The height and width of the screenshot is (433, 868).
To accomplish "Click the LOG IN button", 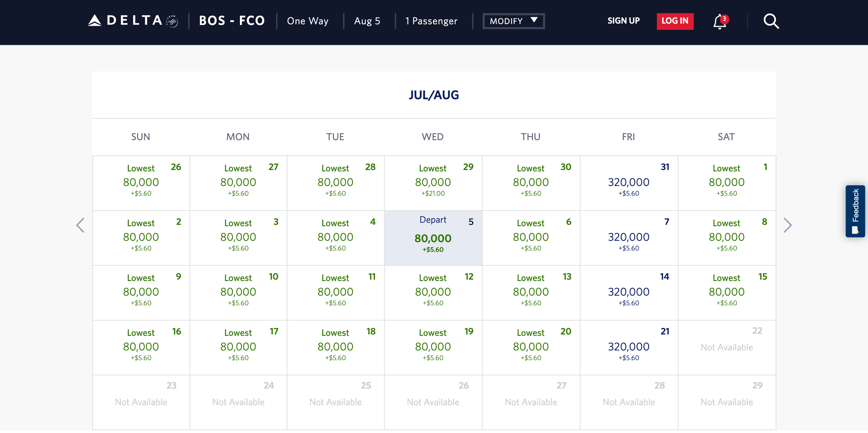I will point(675,21).
